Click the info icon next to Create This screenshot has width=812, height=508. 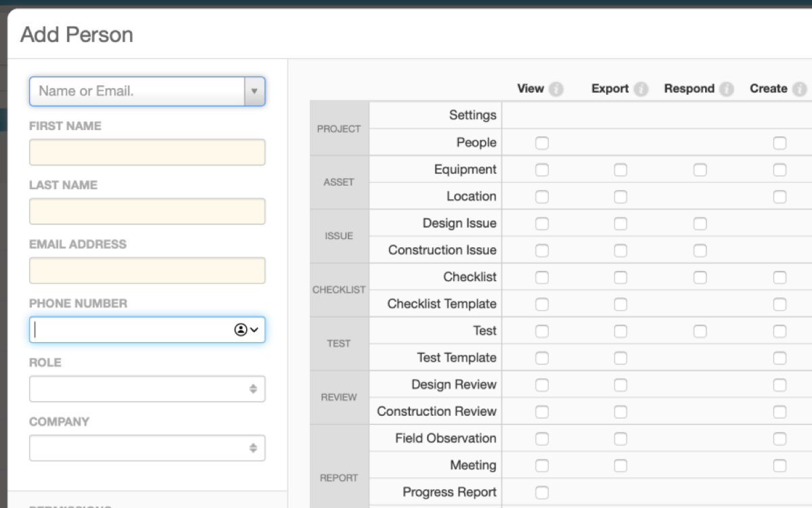pos(800,89)
